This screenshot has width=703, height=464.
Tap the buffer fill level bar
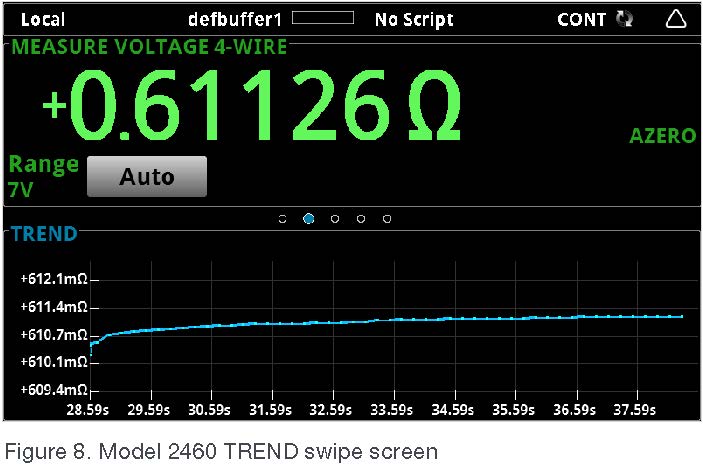point(322,18)
